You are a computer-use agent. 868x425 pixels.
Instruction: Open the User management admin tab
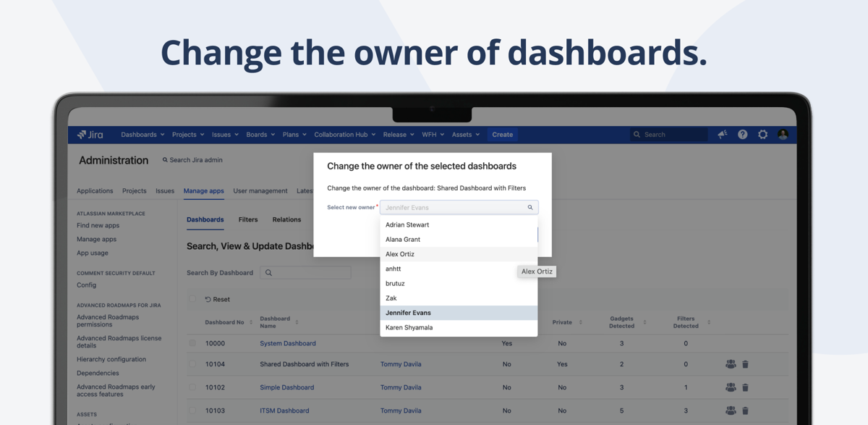pos(260,190)
